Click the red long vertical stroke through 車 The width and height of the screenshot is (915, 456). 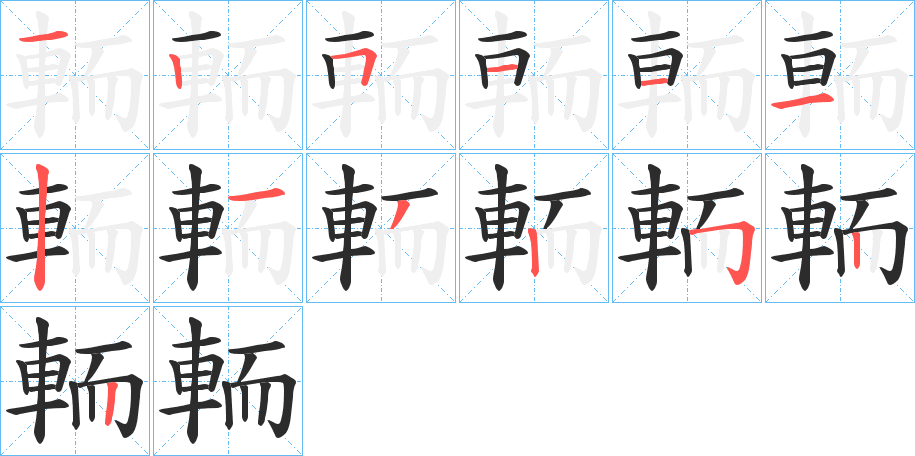coord(40,227)
